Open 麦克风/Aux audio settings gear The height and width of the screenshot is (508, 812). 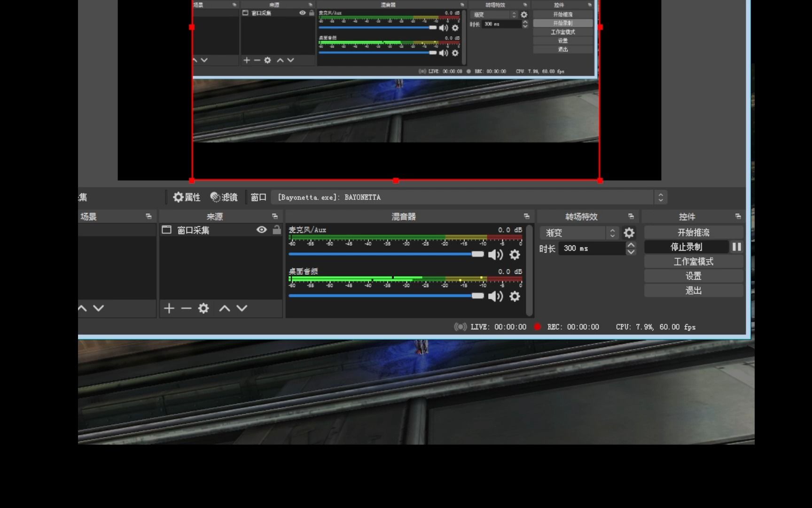(515, 254)
